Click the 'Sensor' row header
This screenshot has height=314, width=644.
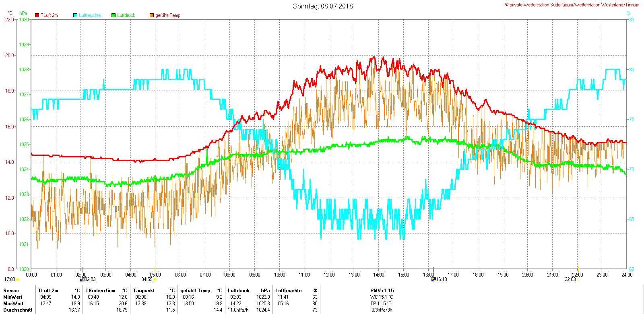(x=11, y=291)
